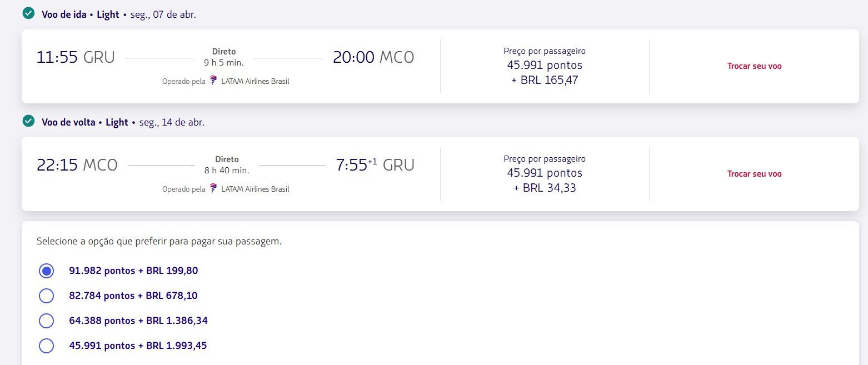Click Trocar seu voo for outbound flight

(x=754, y=66)
